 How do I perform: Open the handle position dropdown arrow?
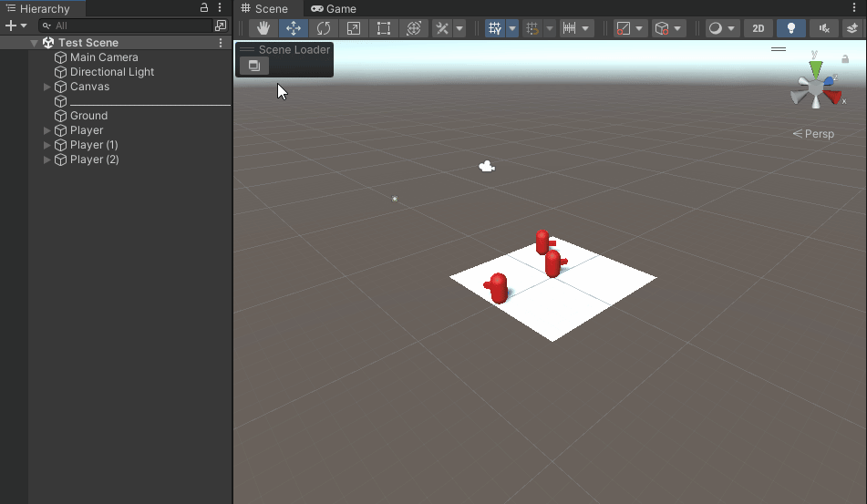tap(639, 28)
